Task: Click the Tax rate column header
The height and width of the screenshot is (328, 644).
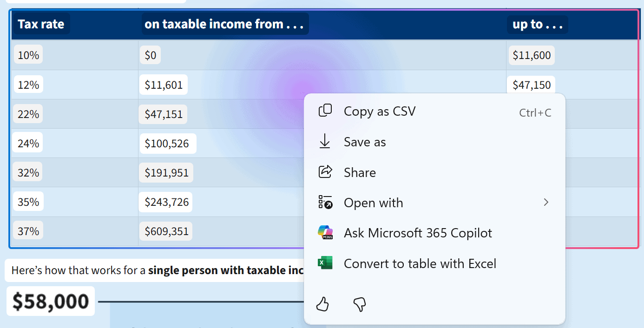Action: coord(41,24)
